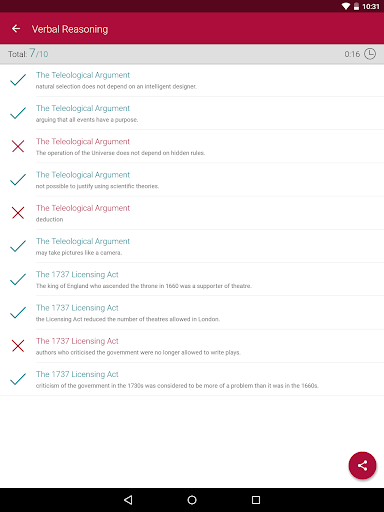This screenshot has width=384, height=512.
Task: Click the 0:16 elapsed time text
Action: [x=352, y=54]
